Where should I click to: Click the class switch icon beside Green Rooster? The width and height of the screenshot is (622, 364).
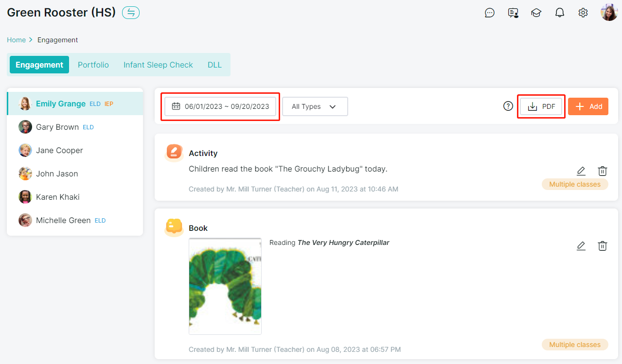(x=131, y=13)
